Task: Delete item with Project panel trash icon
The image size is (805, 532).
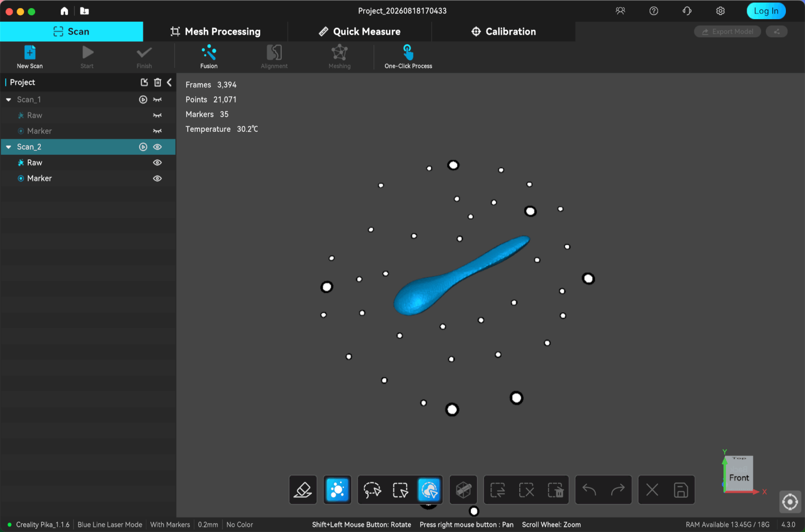Action: pos(157,82)
